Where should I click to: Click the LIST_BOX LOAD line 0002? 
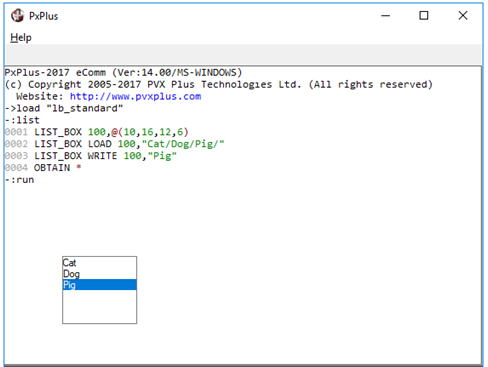(x=114, y=144)
